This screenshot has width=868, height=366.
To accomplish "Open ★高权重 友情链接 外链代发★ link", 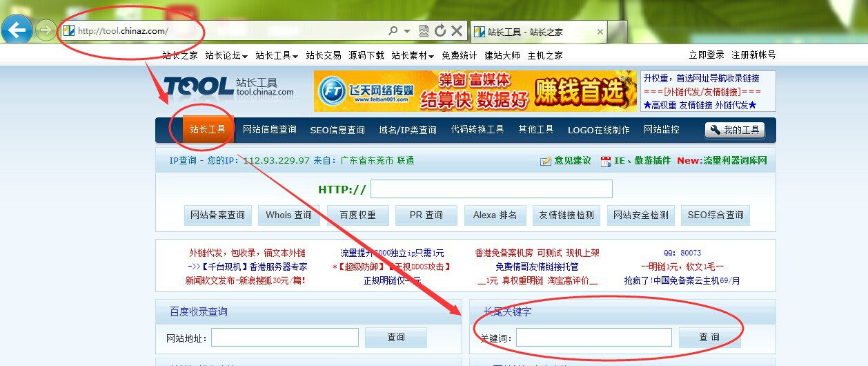I will click(x=700, y=105).
